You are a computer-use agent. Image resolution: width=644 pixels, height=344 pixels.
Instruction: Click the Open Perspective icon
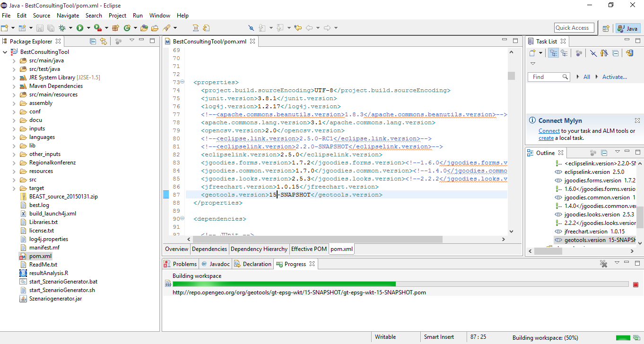606,28
